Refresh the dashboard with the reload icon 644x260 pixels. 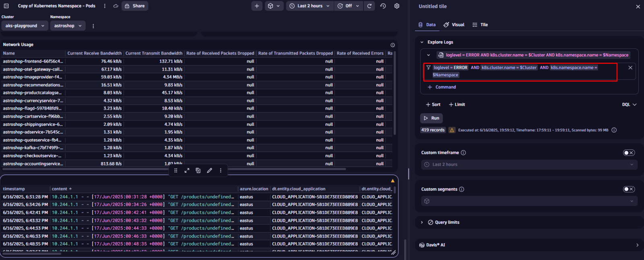click(369, 6)
